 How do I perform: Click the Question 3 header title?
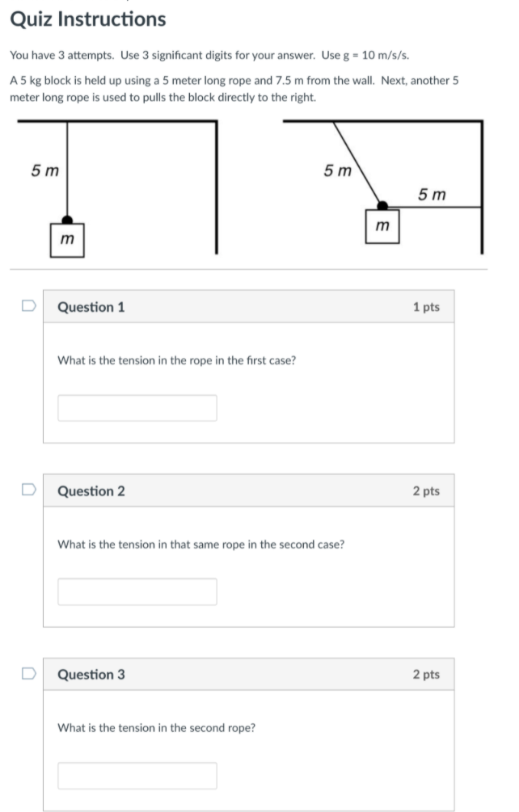(91, 675)
